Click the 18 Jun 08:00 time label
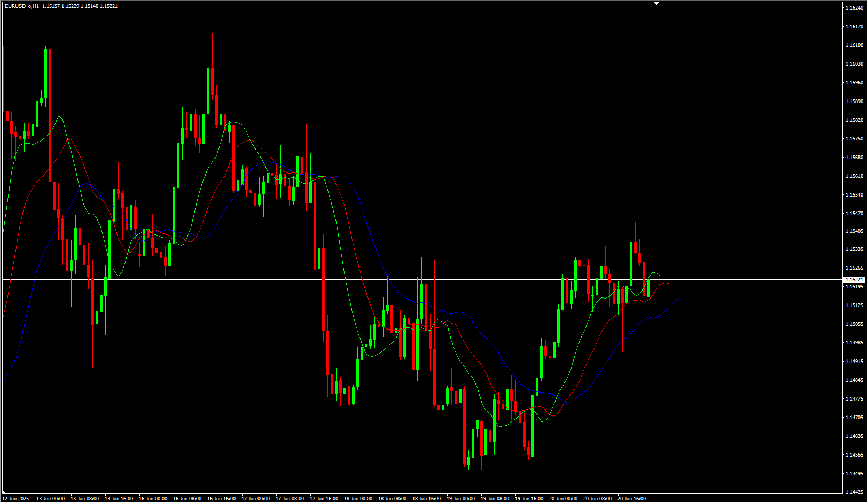The image size is (868, 502). point(392,499)
